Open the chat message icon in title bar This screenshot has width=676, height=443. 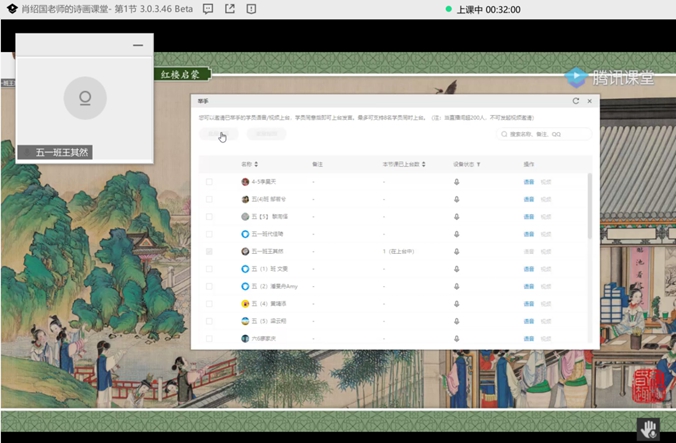point(208,9)
